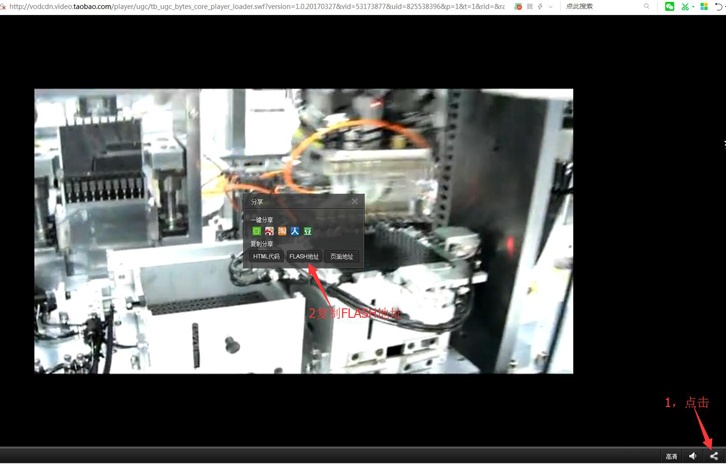This screenshot has height=464, width=726.
Task: Share to Sina Weibo icon
Action: click(x=269, y=231)
